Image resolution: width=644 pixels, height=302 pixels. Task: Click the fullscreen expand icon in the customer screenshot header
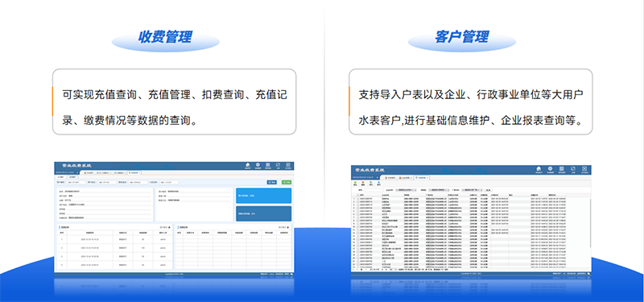click(573, 168)
